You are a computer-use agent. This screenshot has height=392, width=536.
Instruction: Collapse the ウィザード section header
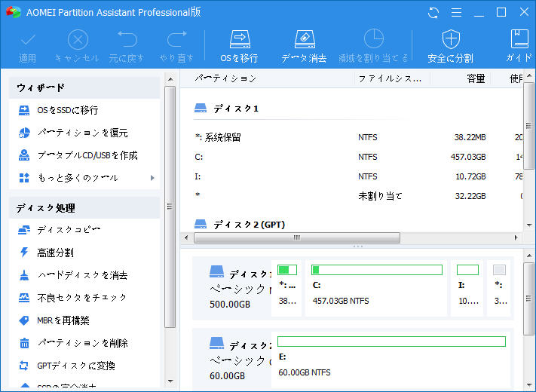pyautogui.click(x=84, y=88)
